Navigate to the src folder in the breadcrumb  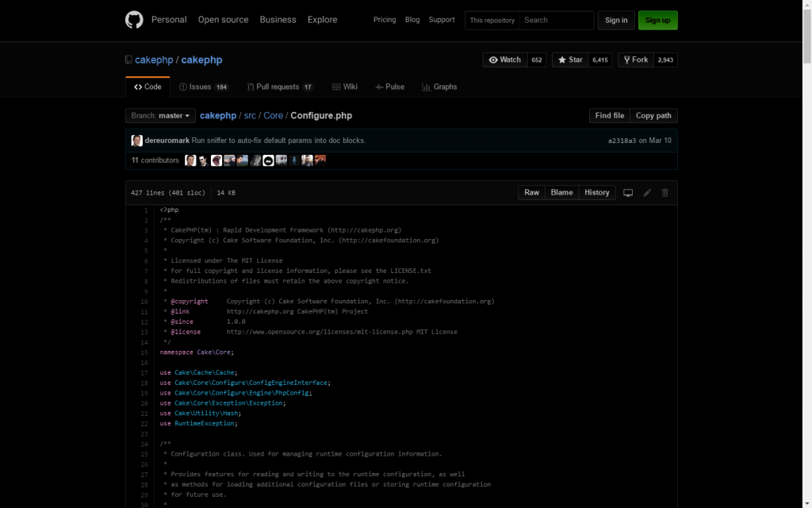point(250,116)
